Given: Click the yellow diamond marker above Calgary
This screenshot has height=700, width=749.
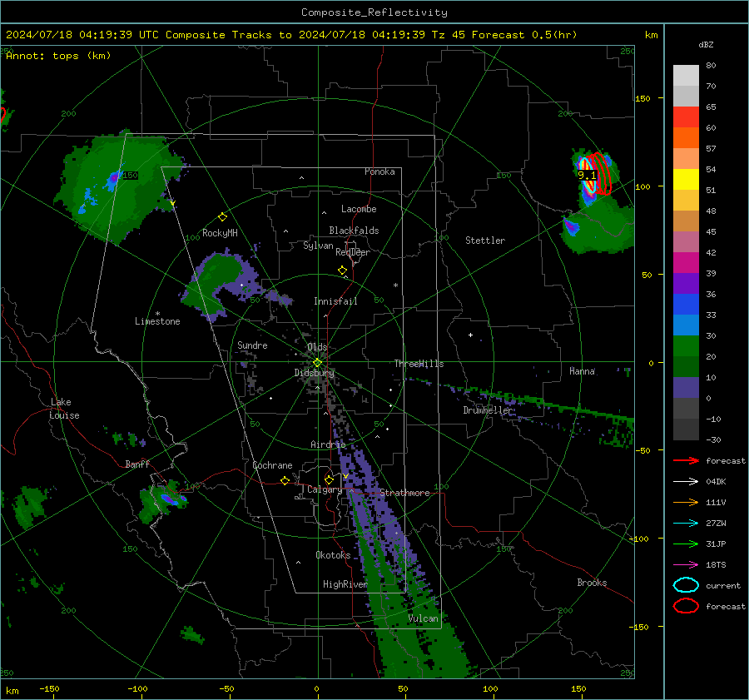Looking at the screenshot, I should (329, 479).
